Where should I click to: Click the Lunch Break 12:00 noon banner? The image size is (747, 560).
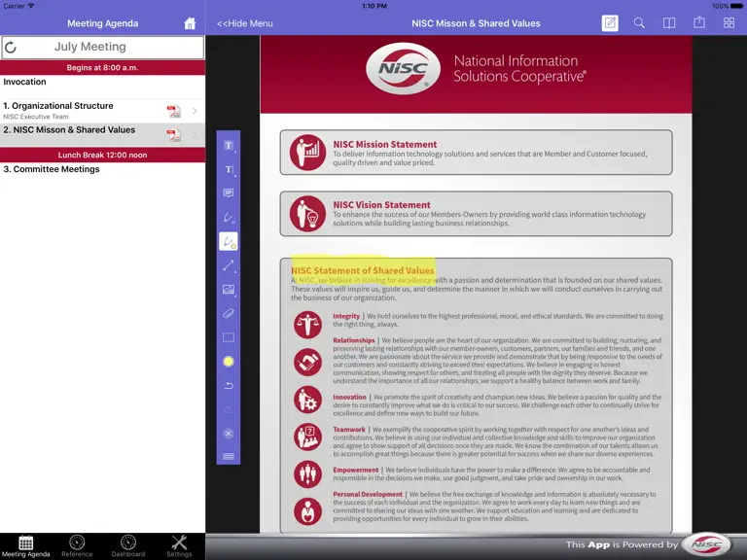point(102,155)
